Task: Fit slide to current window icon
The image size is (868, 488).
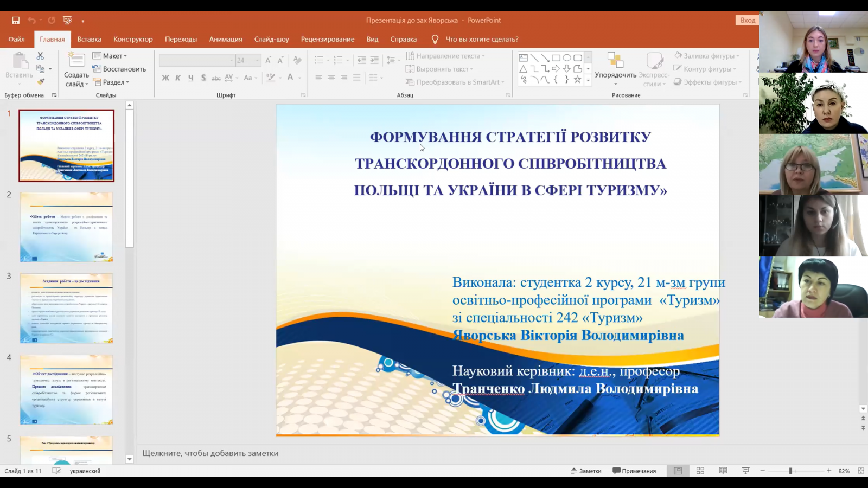Action: click(861, 471)
